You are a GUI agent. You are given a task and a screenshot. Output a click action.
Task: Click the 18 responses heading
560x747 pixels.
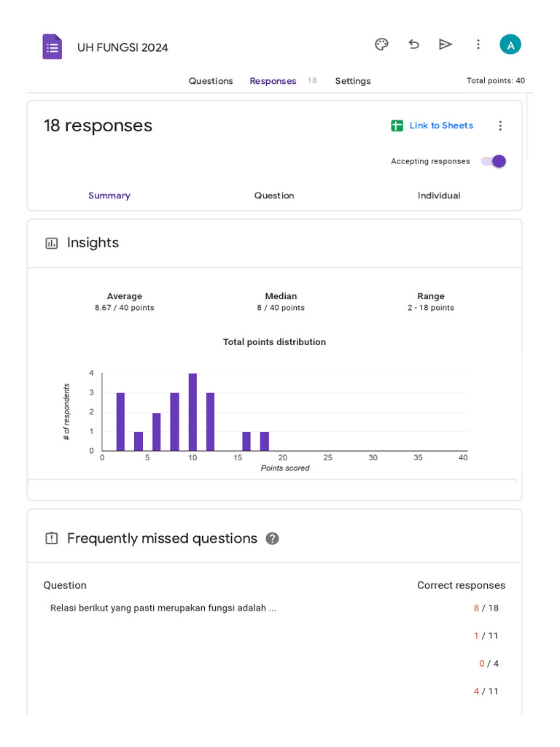click(x=98, y=125)
